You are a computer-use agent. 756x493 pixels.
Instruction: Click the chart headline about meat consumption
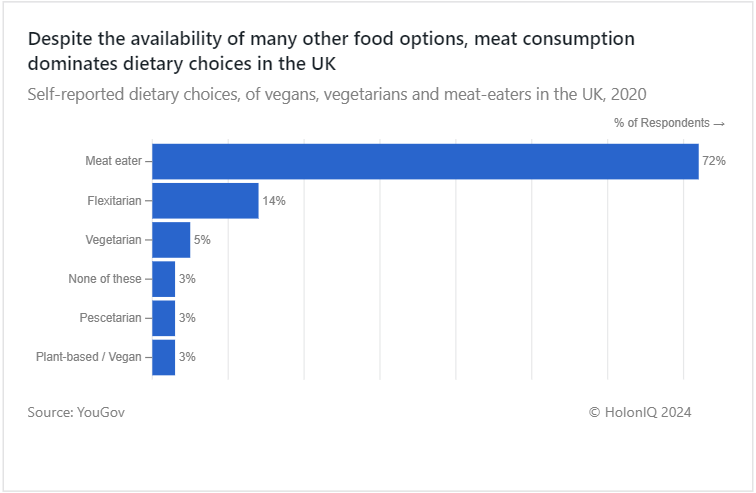[331, 51]
